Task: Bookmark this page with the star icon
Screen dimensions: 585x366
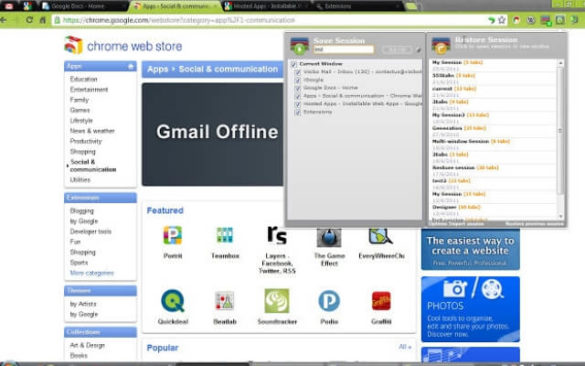Action: coord(502,20)
